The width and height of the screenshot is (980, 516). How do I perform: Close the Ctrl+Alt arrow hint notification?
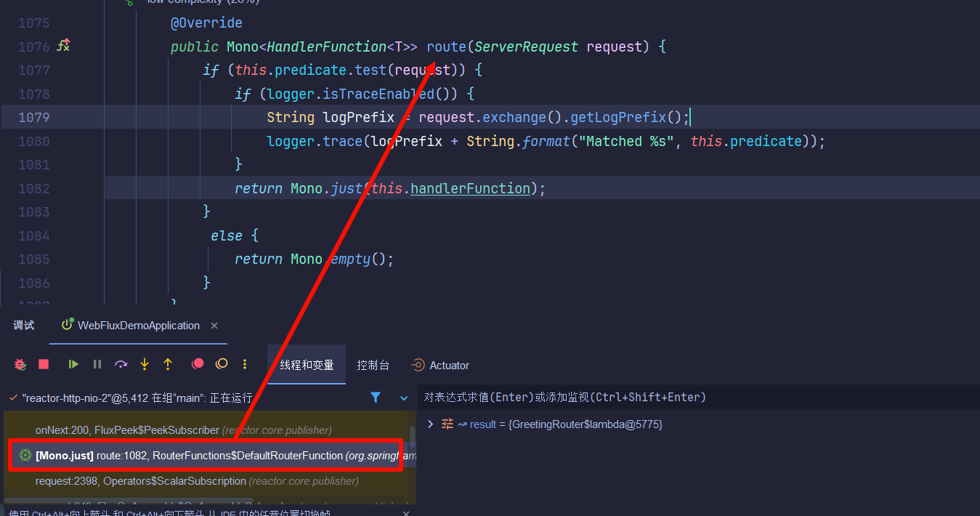coord(405,513)
